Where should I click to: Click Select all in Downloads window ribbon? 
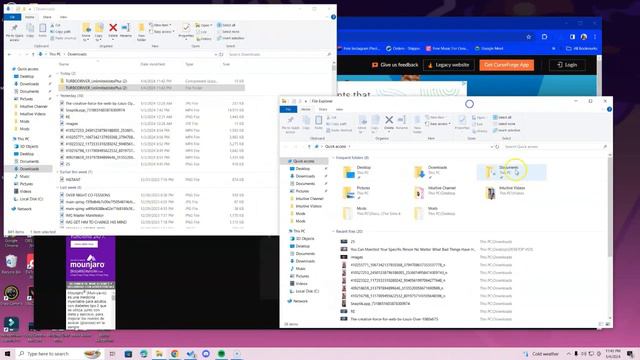[226, 25]
